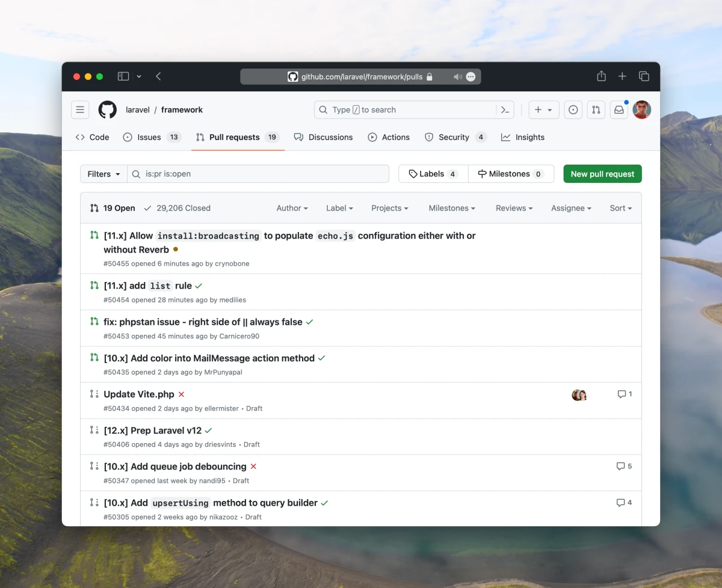Expand the Projects filter
The width and height of the screenshot is (722, 588).
389,208
